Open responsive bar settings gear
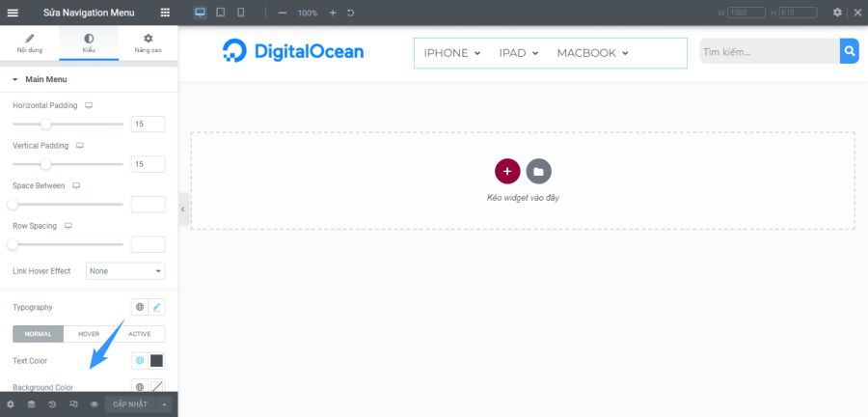868x417 pixels. (x=837, y=13)
